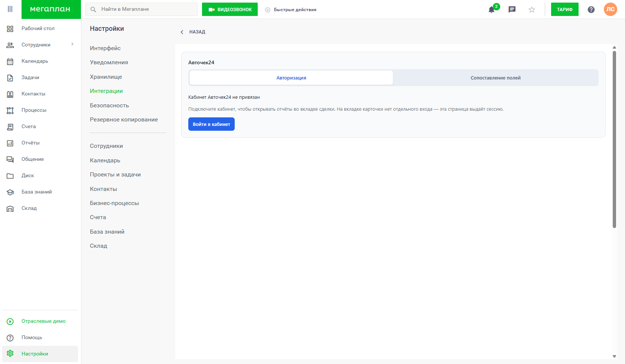This screenshot has height=364, width=625.
Task: Open Интеграции settings section
Action: pos(106,91)
